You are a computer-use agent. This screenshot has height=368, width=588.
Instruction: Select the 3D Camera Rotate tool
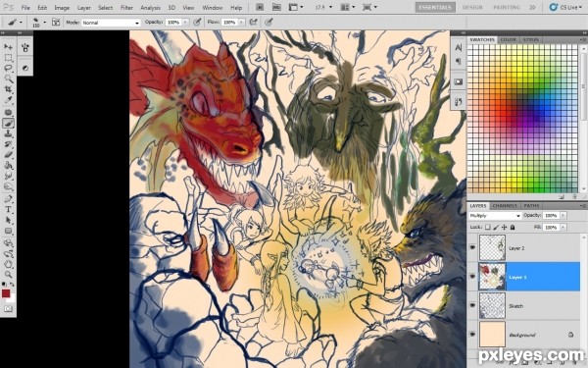8,254
